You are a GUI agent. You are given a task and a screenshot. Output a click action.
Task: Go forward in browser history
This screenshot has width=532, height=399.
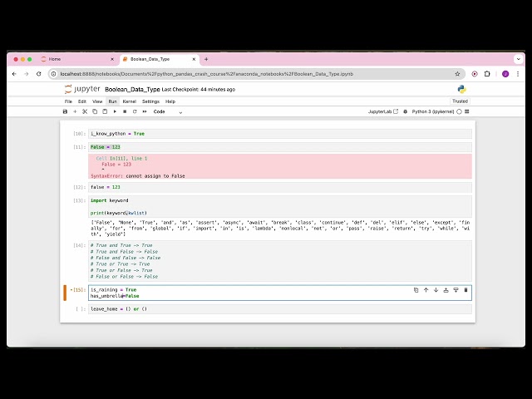[27, 74]
